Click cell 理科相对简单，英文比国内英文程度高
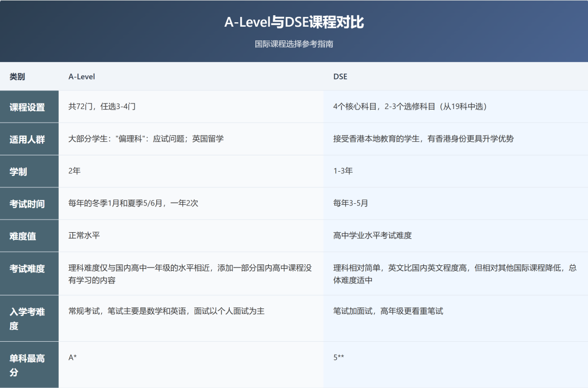 (x=456, y=274)
